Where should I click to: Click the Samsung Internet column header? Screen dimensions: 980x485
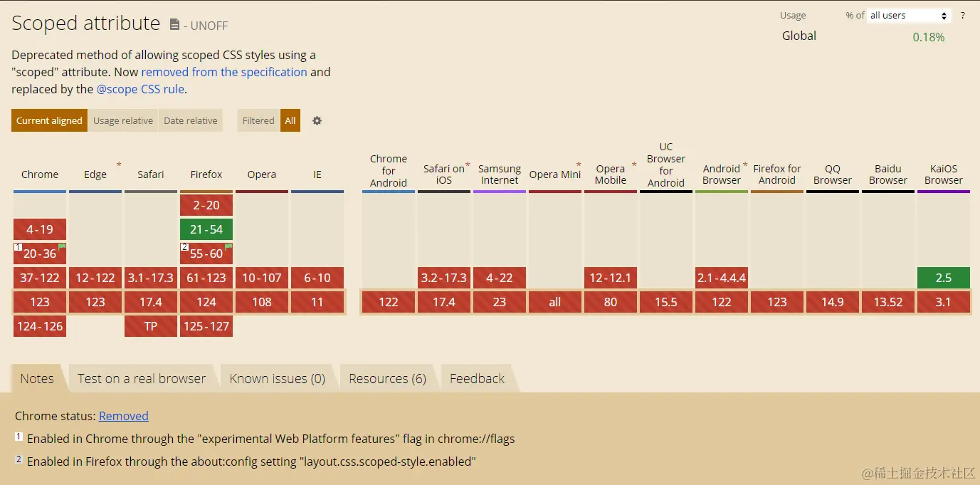pos(500,174)
